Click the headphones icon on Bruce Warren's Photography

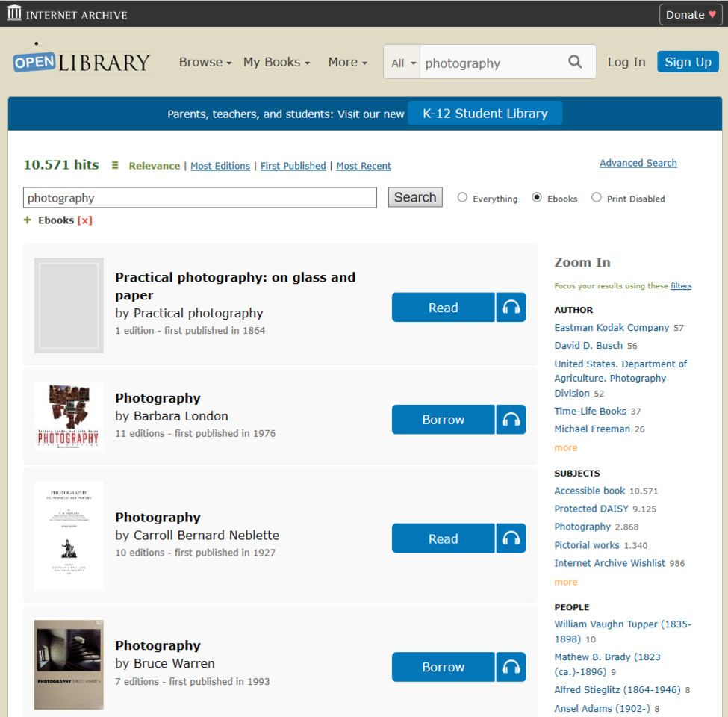(x=511, y=667)
